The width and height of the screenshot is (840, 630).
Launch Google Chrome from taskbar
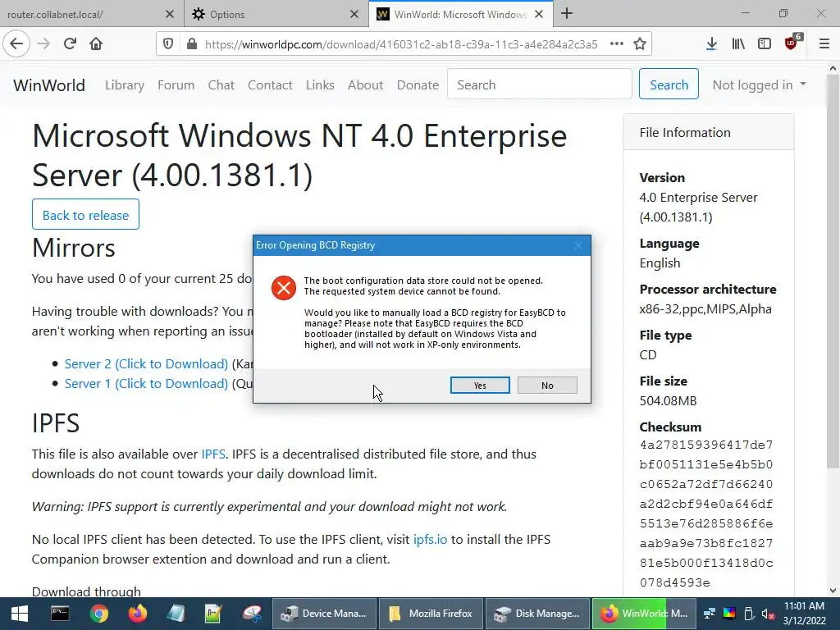pos(98,614)
